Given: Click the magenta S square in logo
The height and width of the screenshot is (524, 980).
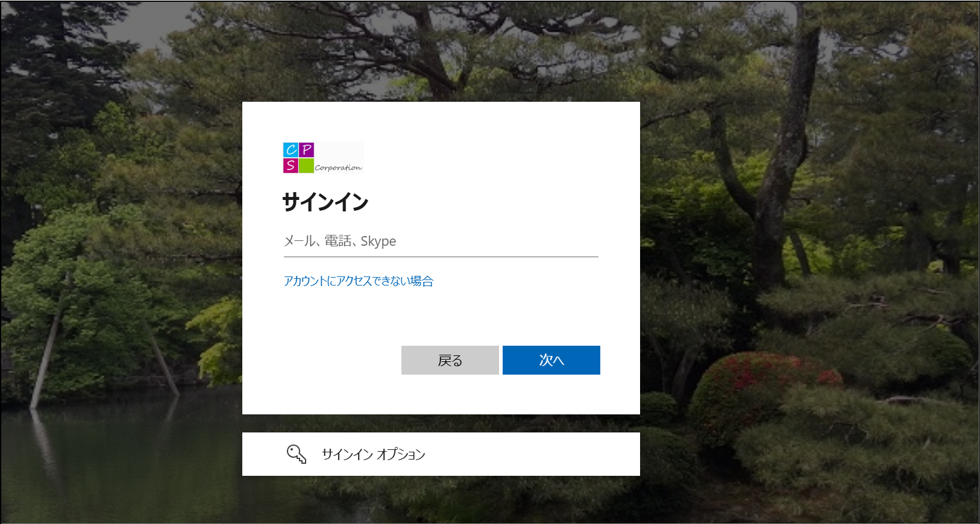Looking at the screenshot, I should tap(291, 166).
